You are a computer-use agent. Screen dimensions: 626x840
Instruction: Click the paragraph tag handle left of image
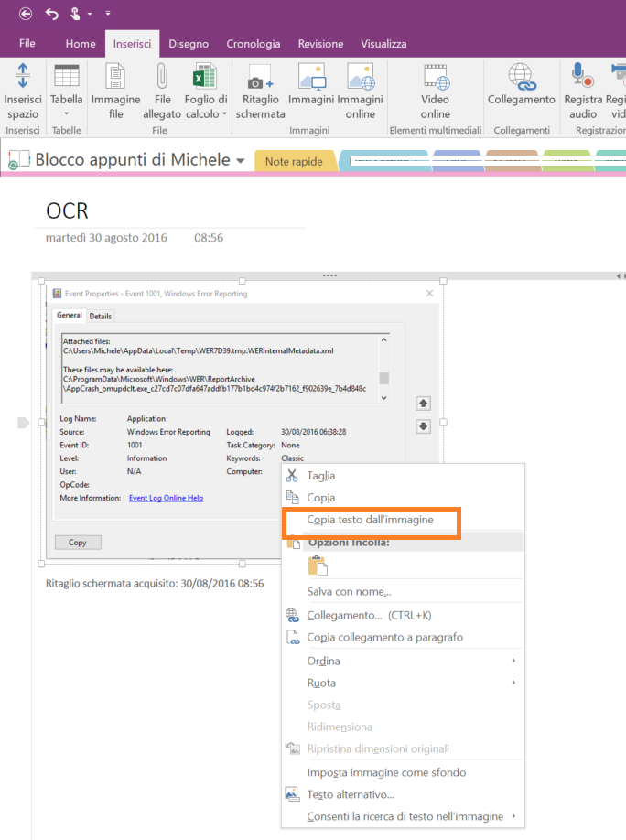tap(24, 423)
